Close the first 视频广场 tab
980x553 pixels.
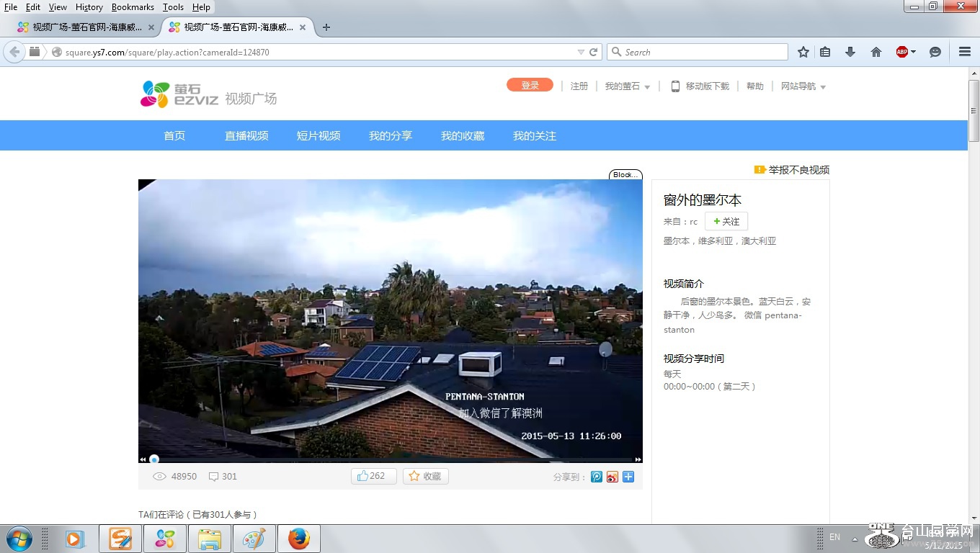pos(151,27)
